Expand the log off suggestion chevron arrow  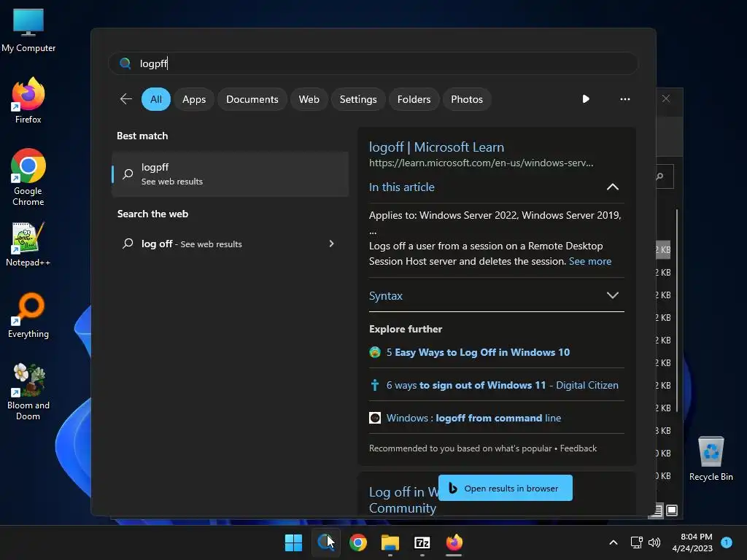pos(332,244)
